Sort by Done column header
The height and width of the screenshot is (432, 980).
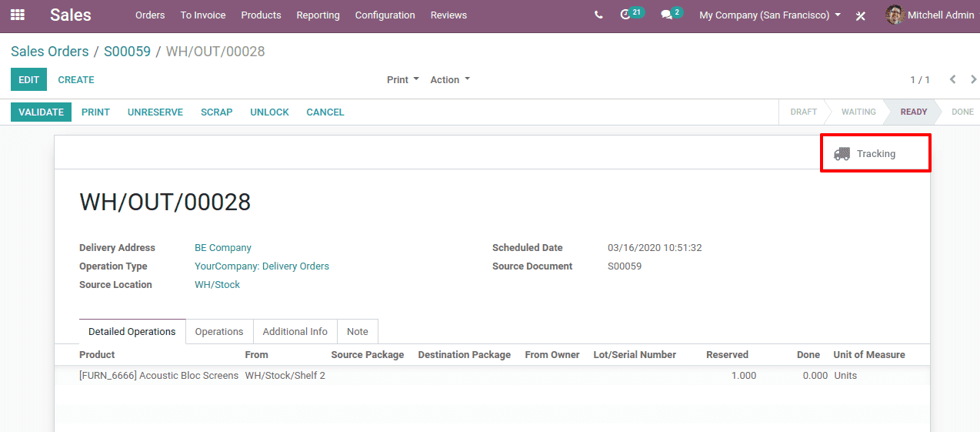pos(808,355)
